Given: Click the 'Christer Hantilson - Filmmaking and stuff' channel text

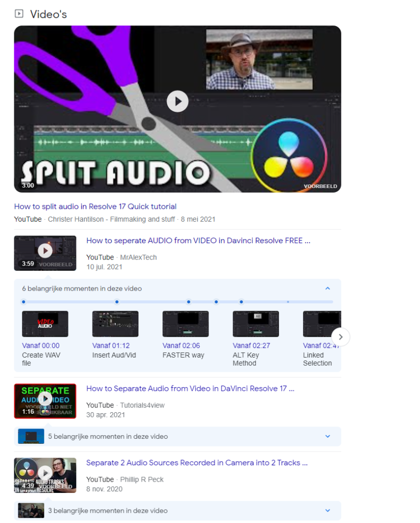Looking at the screenshot, I should (x=111, y=219).
